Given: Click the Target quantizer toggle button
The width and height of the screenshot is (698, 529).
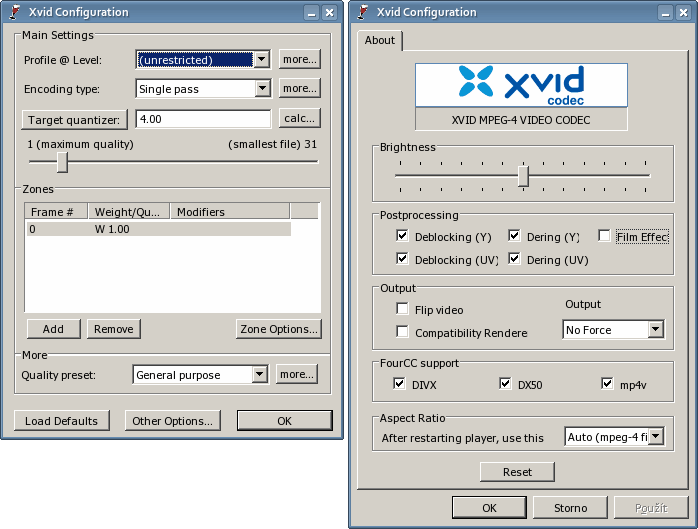Looking at the screenshot, I should (74, 120).
